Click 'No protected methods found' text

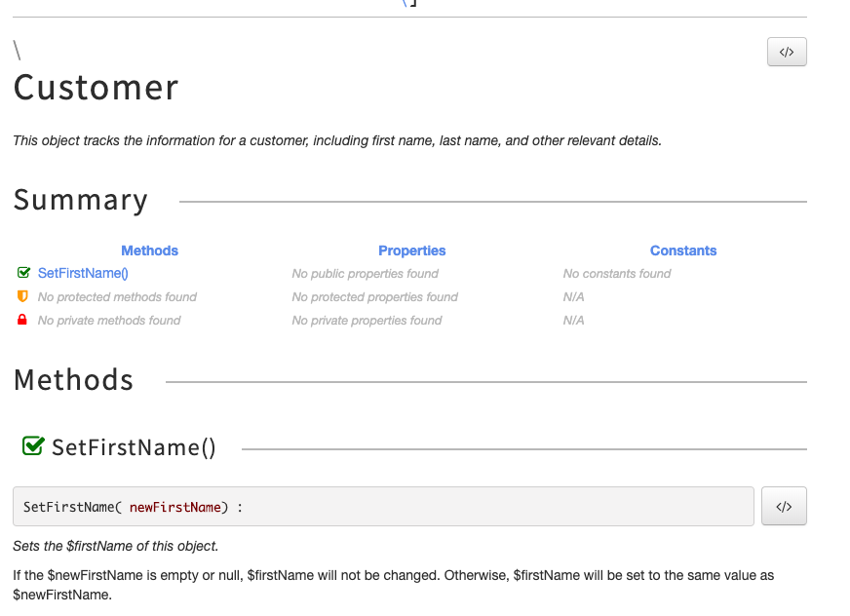[117, 297]
